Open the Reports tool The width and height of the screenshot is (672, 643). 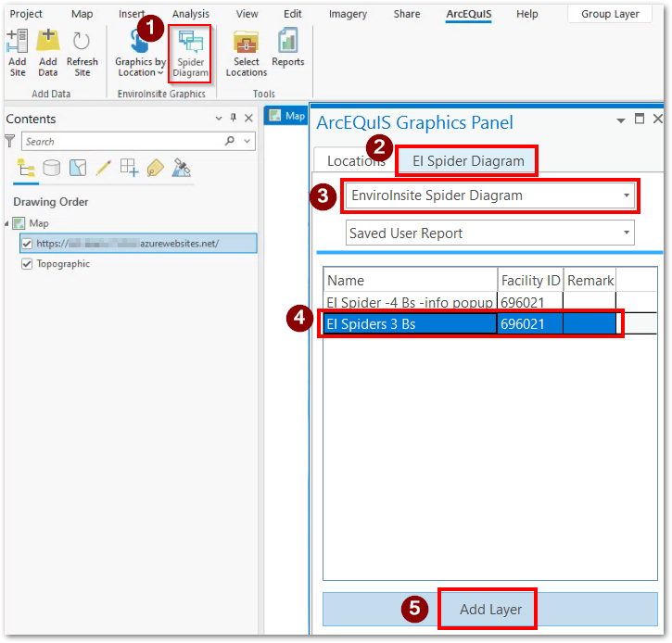(287, 48)
